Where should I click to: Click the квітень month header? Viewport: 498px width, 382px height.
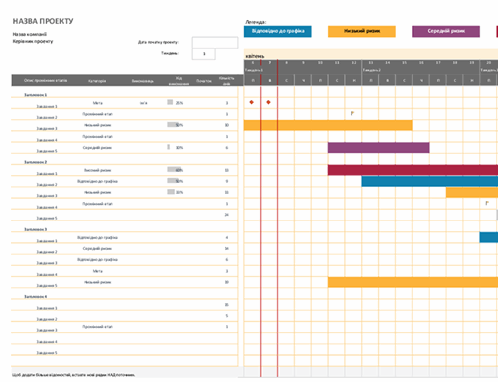tap(255, 56)
